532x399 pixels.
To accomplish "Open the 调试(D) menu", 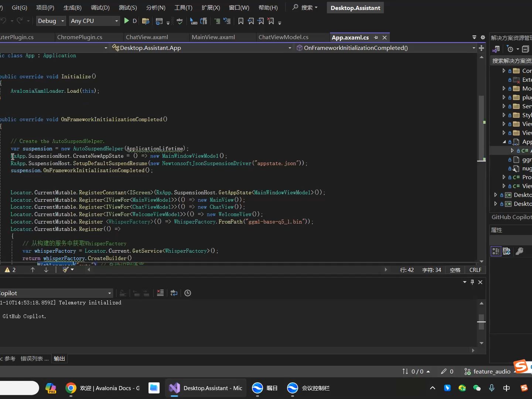I will [x=100, y=7].
